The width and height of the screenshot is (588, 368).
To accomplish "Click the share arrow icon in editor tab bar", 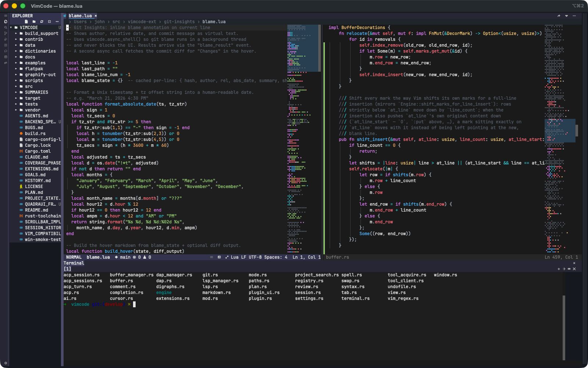I will click(x=559, y=16).
